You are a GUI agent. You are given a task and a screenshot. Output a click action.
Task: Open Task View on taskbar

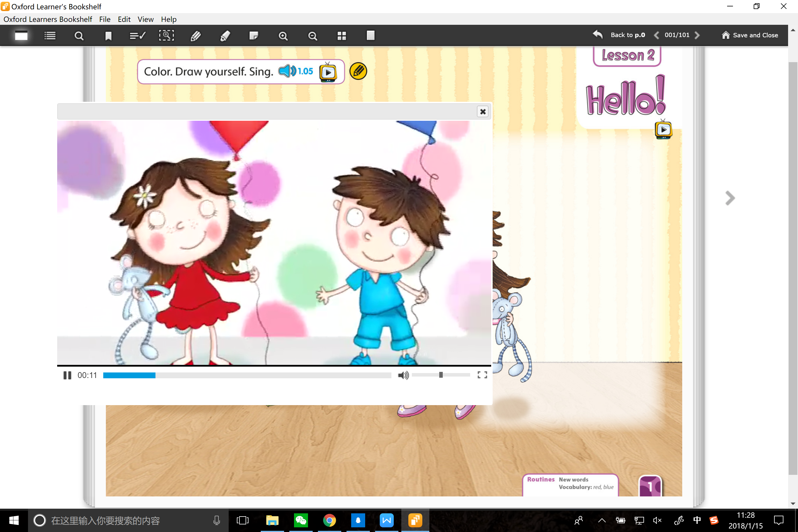click(x=243, y=520)
